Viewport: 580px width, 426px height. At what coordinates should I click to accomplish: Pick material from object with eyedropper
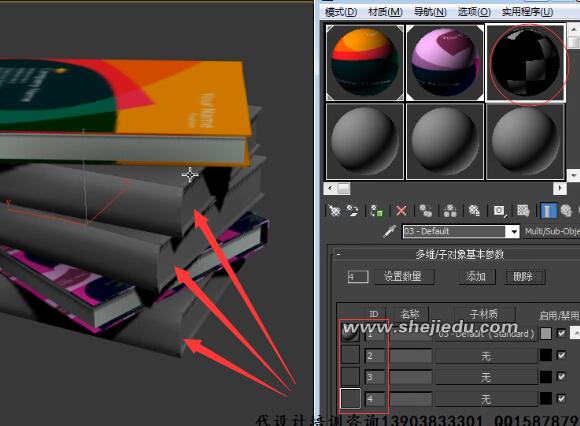[390, 231]
